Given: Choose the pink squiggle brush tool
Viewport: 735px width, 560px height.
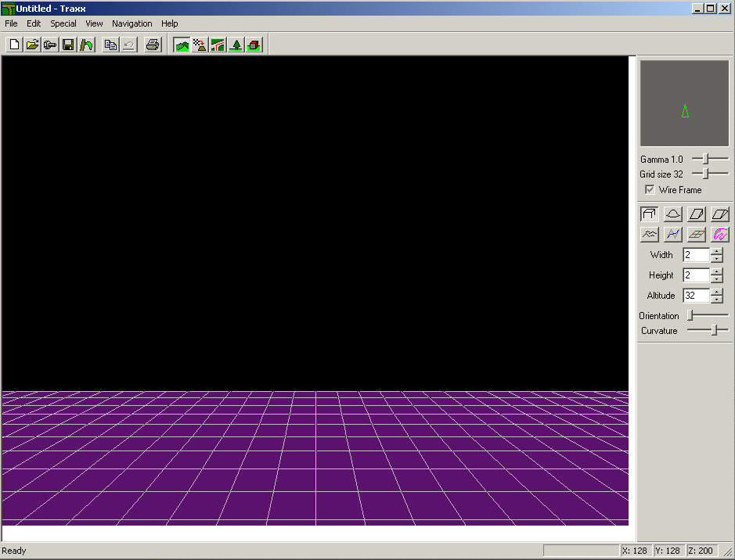Looking at the screenshot, I should [720, 234].
